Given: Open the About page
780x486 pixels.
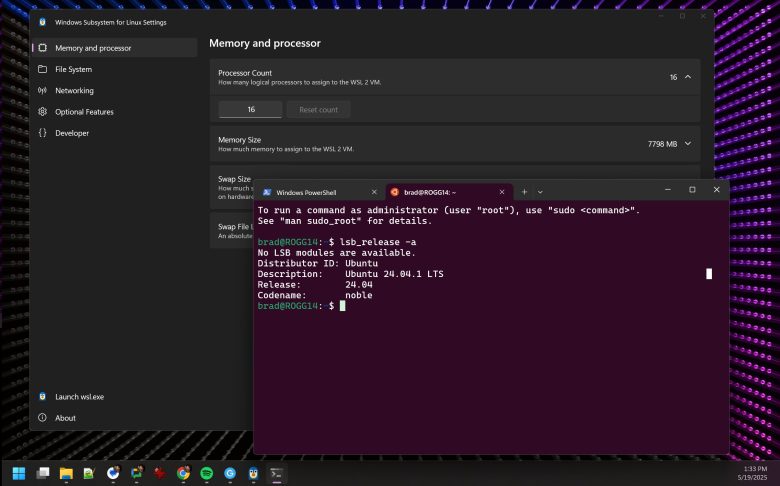Looking at the screenshot, I should tap(65, 418).
